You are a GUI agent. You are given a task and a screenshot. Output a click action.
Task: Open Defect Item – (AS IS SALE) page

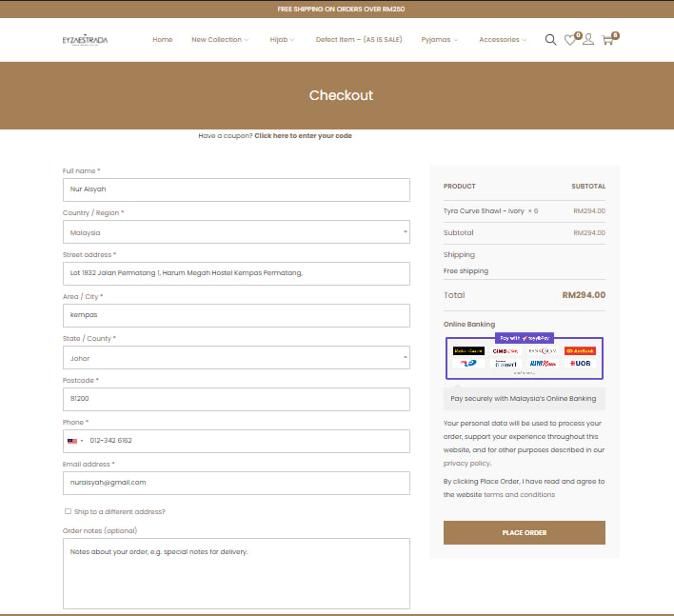pos(358,40)
